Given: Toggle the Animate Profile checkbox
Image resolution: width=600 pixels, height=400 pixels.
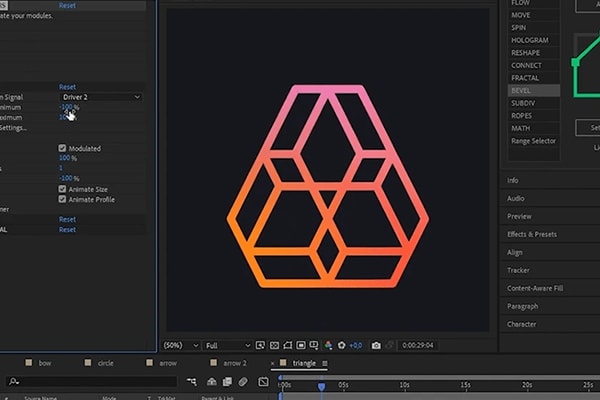Looking at the screenshot, I should coord(63,198).
